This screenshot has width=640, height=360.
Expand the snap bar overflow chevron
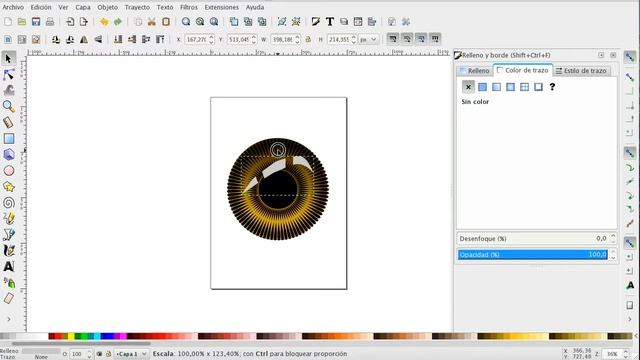pos(630,319)
